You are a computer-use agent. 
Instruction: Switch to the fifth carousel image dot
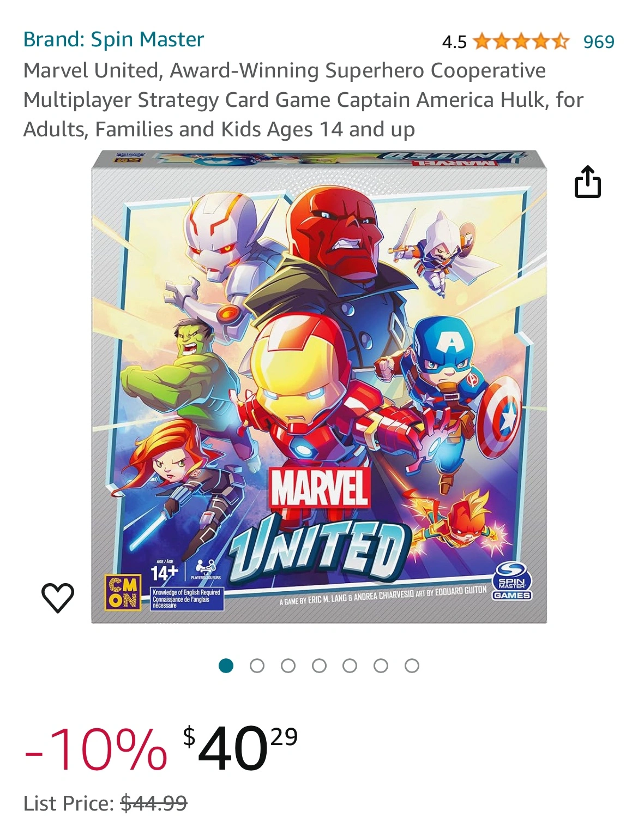pyautogui.click(x=350, y=665)
